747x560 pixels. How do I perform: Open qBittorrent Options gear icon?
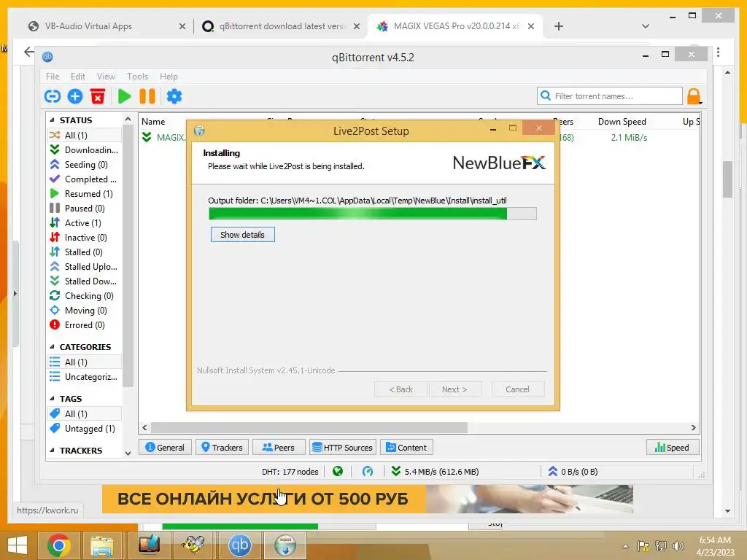tap(174, 96)
